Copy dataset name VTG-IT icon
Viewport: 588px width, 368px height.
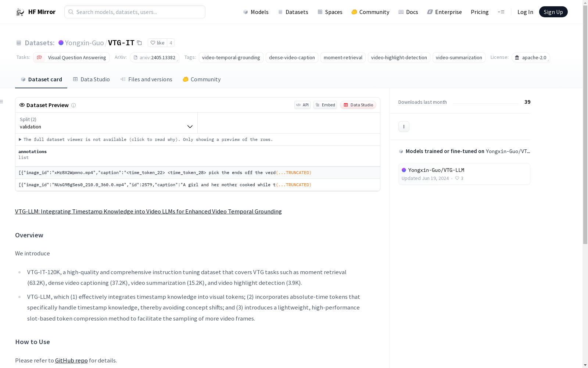click(x=139, y=43)
